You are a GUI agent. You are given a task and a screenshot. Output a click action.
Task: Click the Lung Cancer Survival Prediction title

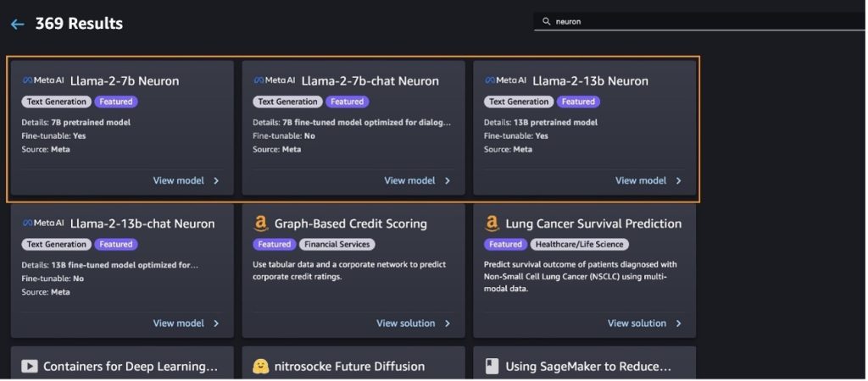click(593, 224)
